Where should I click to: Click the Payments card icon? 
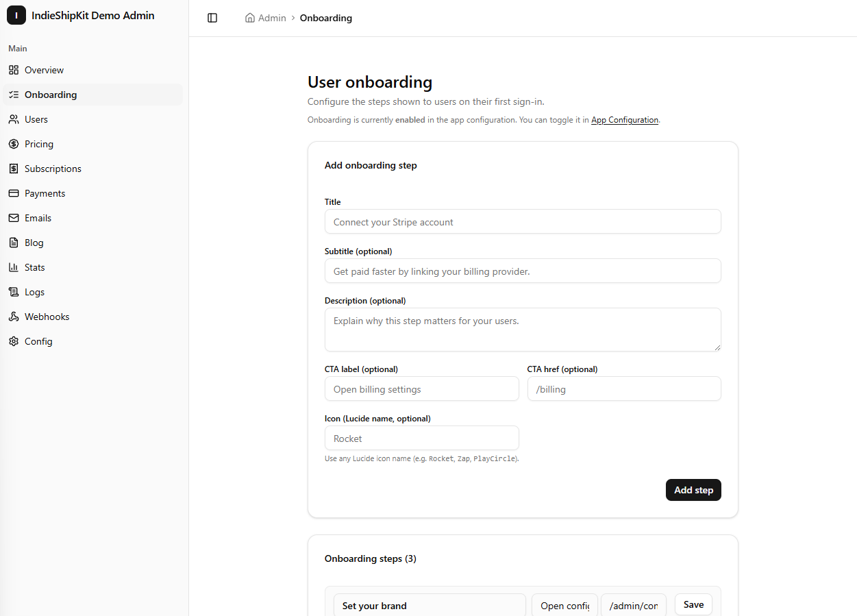(14, 193)
